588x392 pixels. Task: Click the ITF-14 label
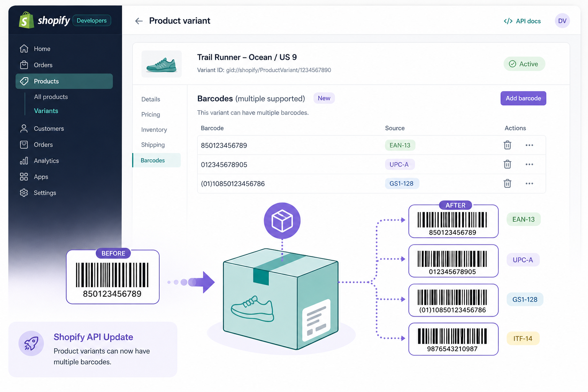[x=523, y=338]
